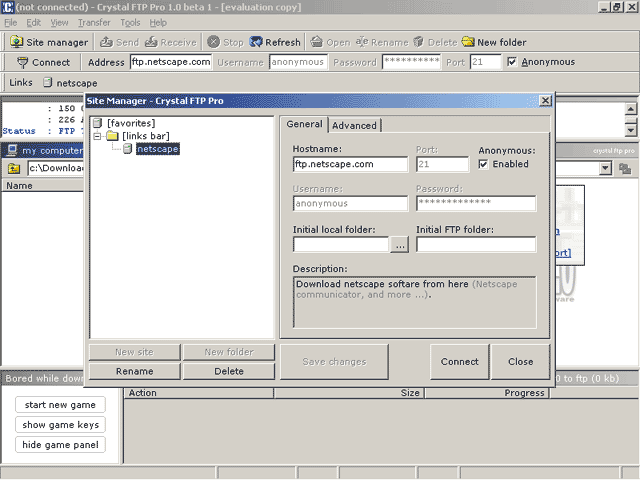Click the Port field in Site Manager

[x=442, y=164]
